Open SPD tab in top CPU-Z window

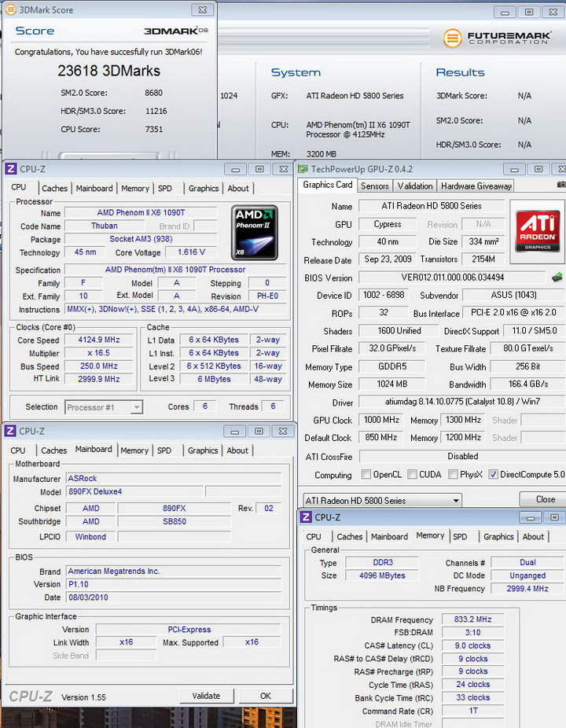click(165, 188)
